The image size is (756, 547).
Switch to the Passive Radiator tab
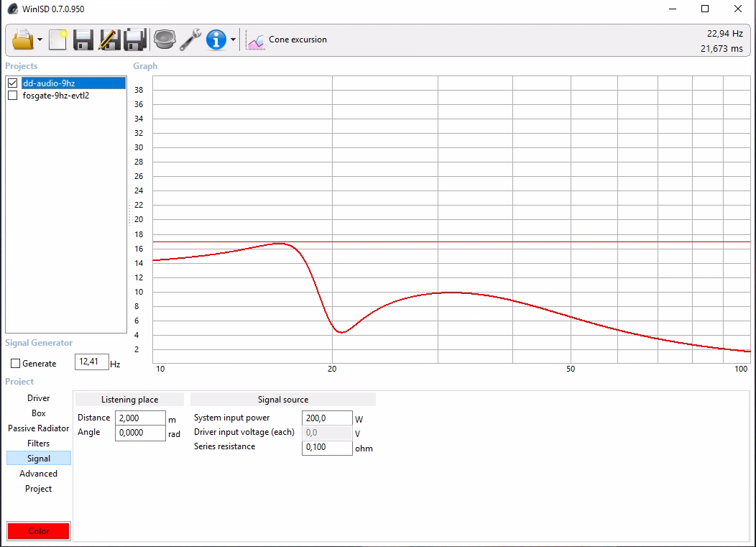click(39, 428)
